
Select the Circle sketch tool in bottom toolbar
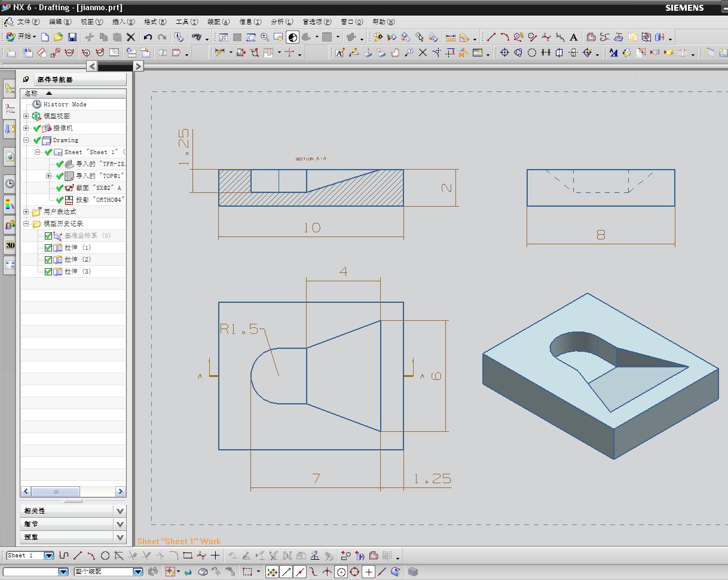[105, 556]
